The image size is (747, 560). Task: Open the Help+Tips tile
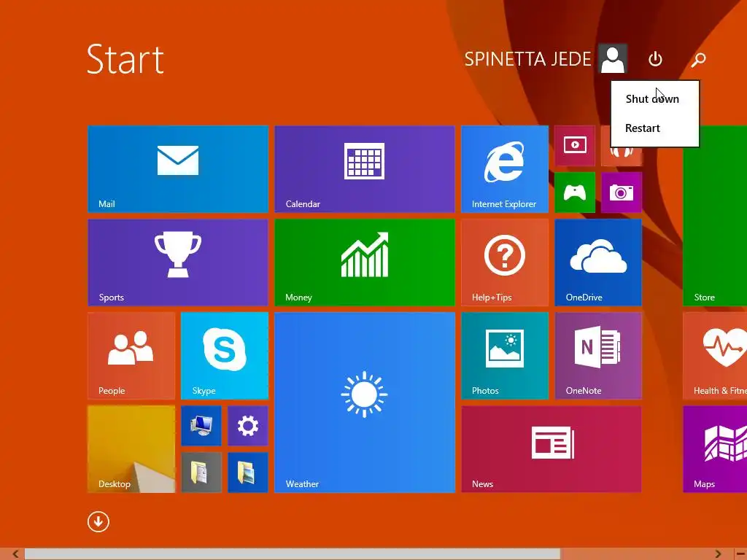(x=505, y=262)
